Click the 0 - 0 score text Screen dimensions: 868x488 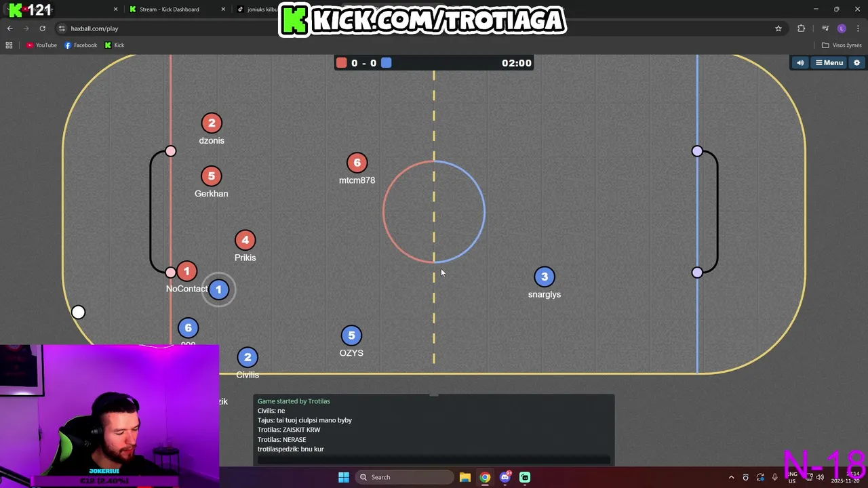[363, 63]
